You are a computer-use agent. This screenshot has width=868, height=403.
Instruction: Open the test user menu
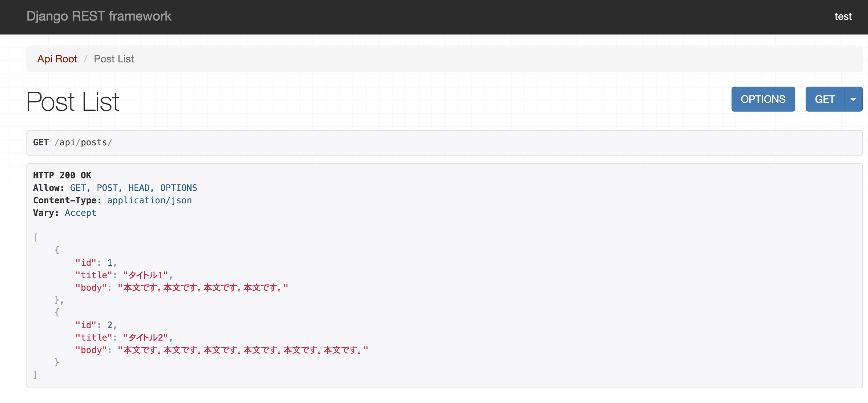(x=843, y=17)
